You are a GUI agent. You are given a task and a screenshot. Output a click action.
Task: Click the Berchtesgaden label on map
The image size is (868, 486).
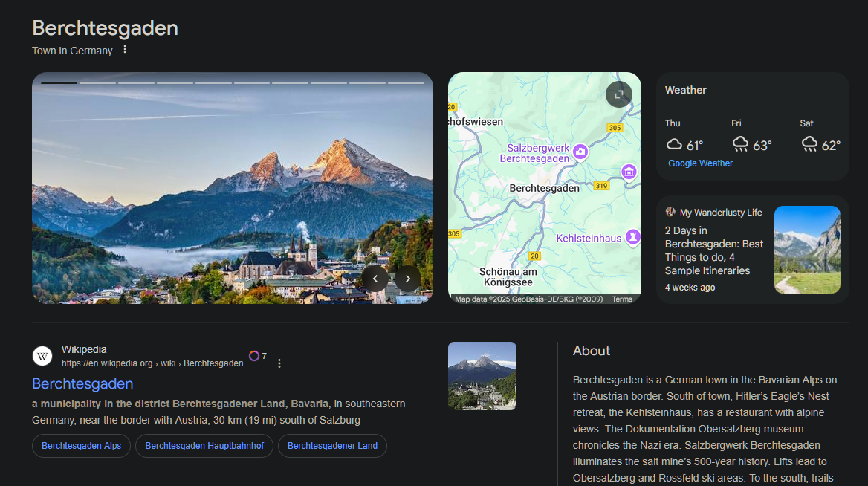(544, 188)
